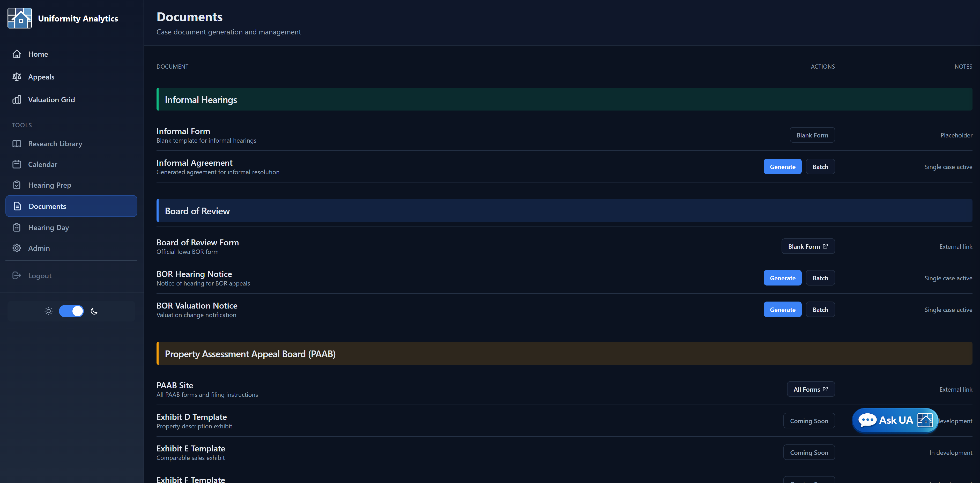Click the Valuation Grid bar chart icon

click(17, 100)
